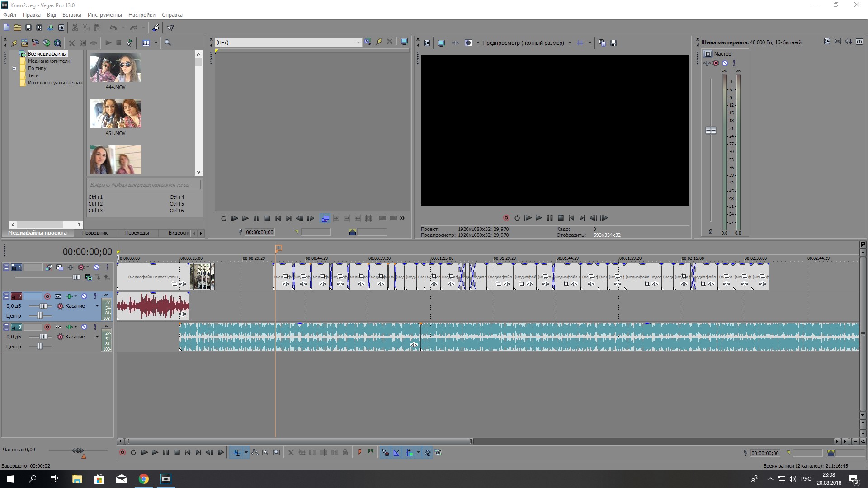This screenshot has height=488, width=868.
Task: Open the media search magnifier icon
Action: (168, 43)
